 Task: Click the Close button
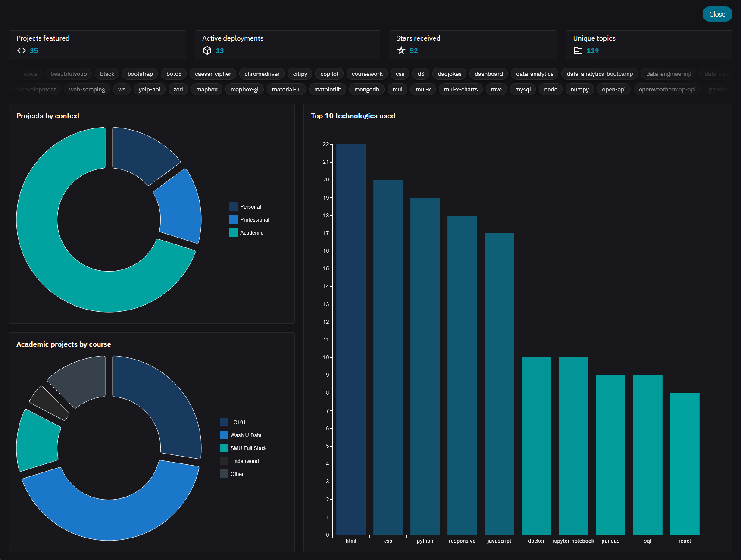click(x=717, y=14)
